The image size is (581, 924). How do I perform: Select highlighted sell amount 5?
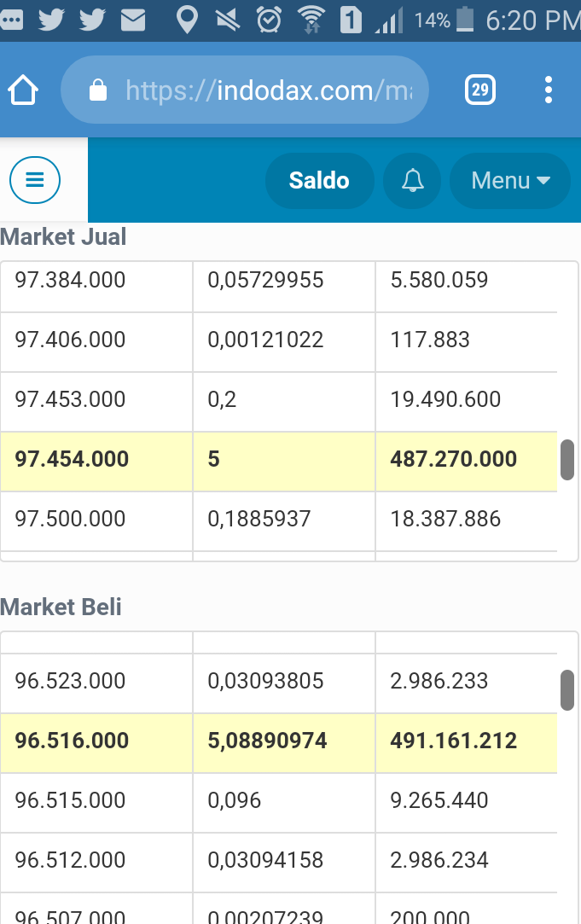click(213, 459)
